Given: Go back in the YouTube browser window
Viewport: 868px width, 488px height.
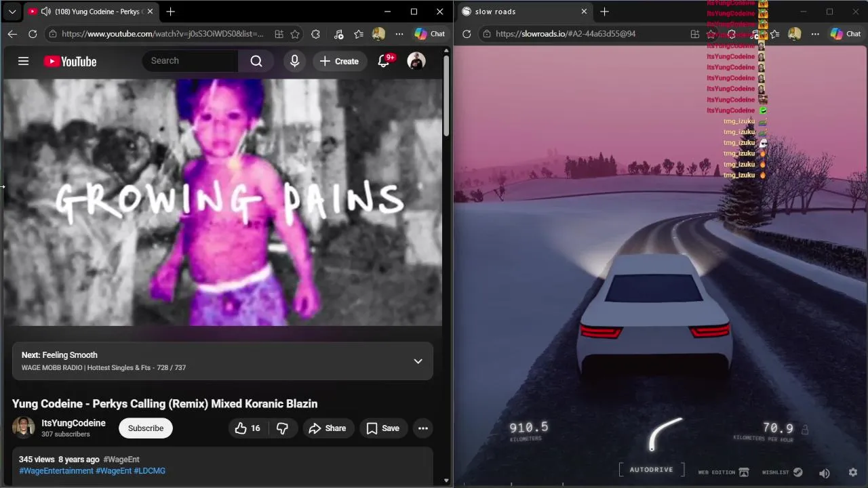Looking at the screenshot, I should point(12,34).
